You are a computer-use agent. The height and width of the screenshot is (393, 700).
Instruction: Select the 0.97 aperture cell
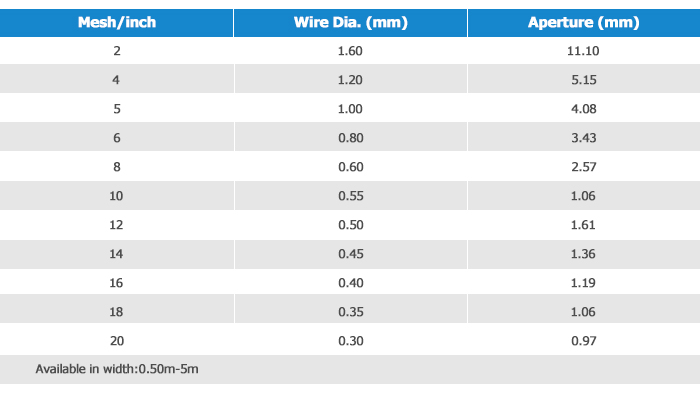pyautogui.click(x=584, y=340)
